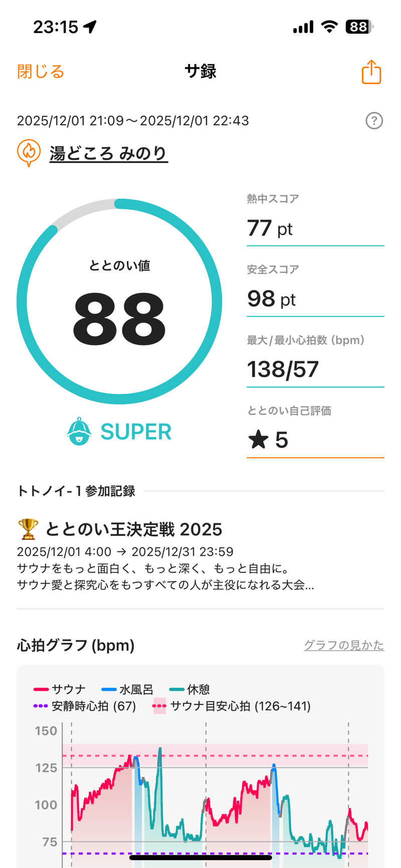Edit the ととのい自己評価 rating field
The image size is (401, 868).
click(315, 440)
